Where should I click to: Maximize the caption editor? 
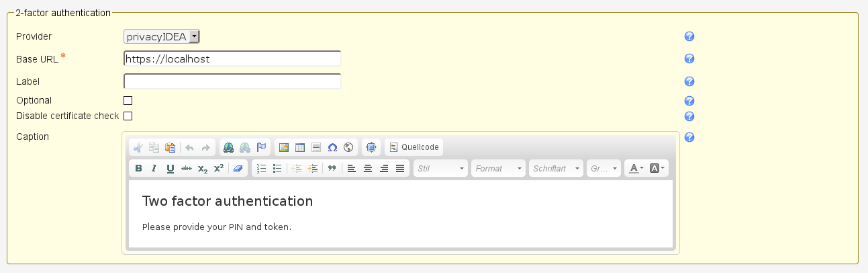point(371,147)
